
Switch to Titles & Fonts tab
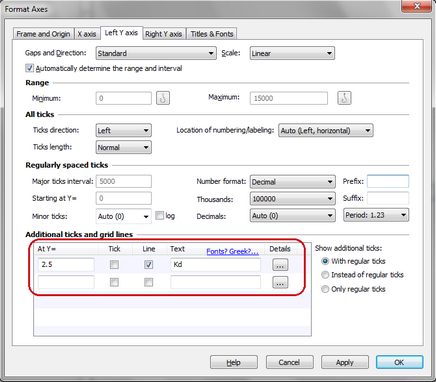tap(212, 34)
